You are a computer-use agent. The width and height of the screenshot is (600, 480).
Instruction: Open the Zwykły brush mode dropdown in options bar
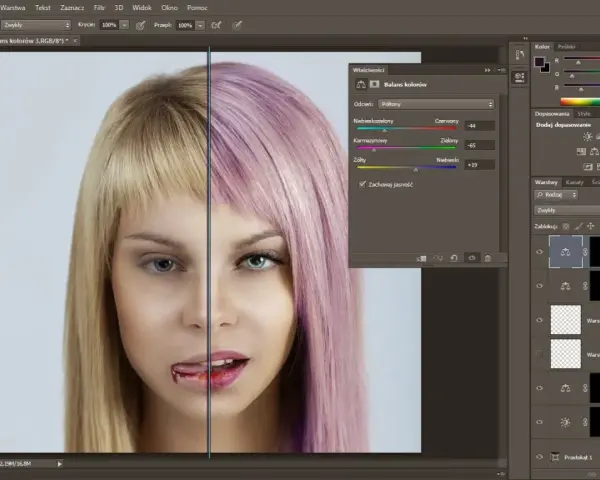[x=36, y=25]
